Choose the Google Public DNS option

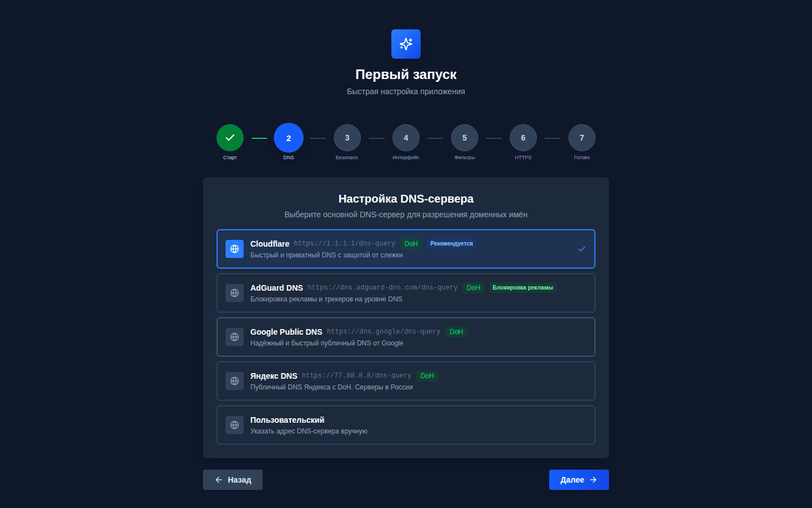(x=406, y=337)
